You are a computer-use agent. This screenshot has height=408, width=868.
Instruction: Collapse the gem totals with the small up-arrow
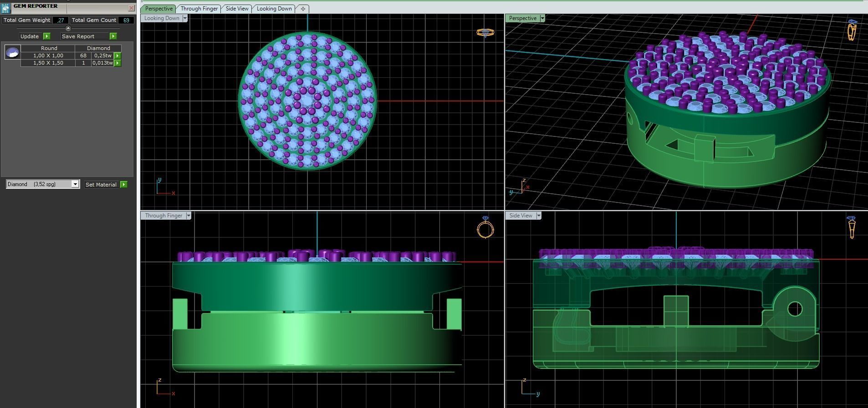(68, 28)
